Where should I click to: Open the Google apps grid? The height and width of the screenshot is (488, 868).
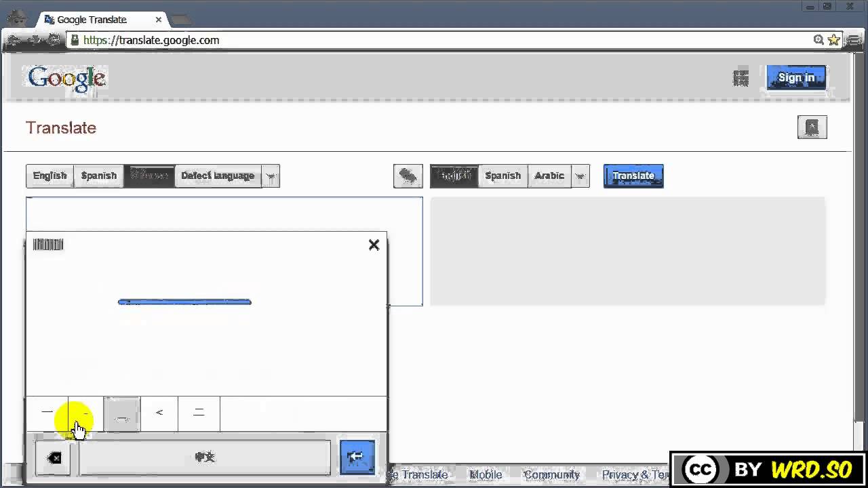[741, 78]
